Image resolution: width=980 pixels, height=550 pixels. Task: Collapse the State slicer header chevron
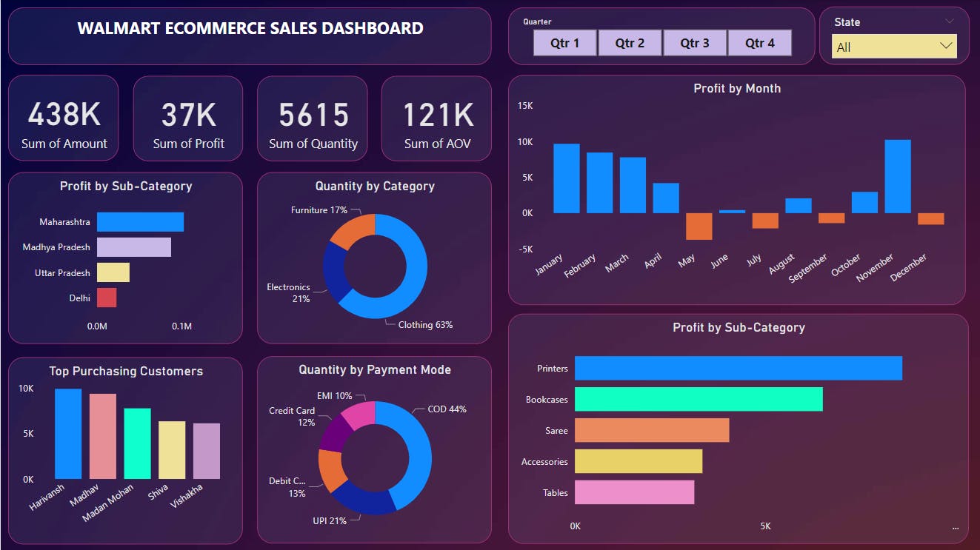click(950, 21)
